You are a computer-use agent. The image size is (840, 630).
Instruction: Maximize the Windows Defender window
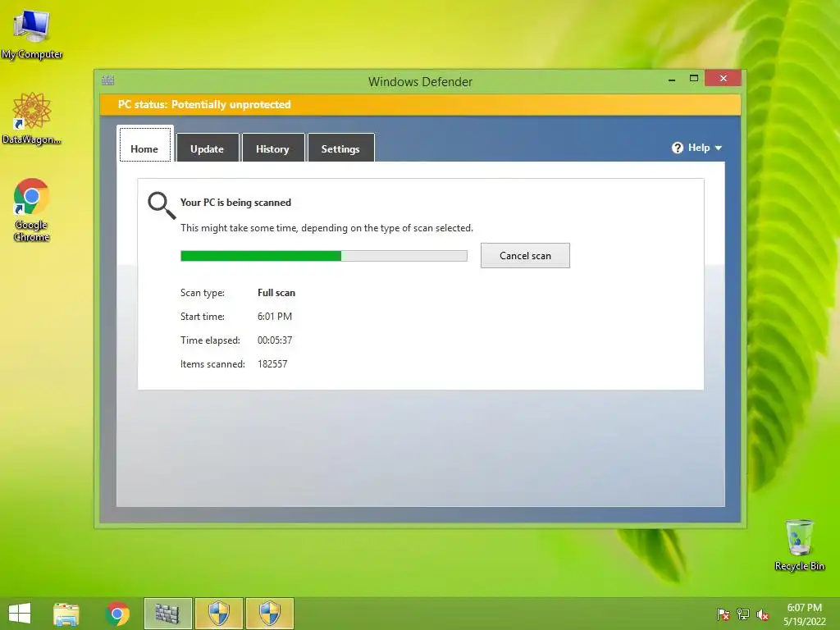click(694, 79)
